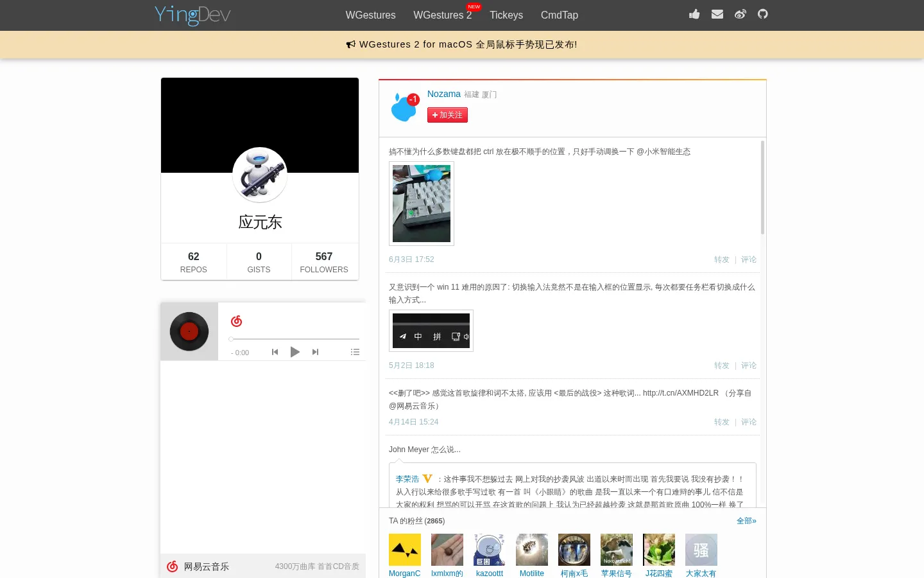
Task: Skip to next track in music player
Action: (315, 352)
